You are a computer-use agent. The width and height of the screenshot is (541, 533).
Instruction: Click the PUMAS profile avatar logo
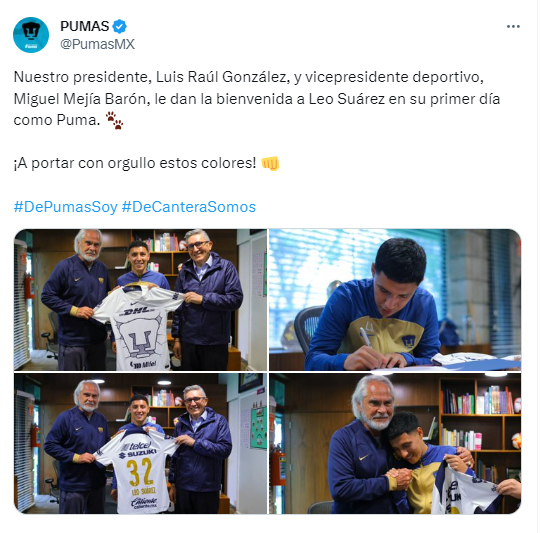pyautogui.click(x=31, y=35)
